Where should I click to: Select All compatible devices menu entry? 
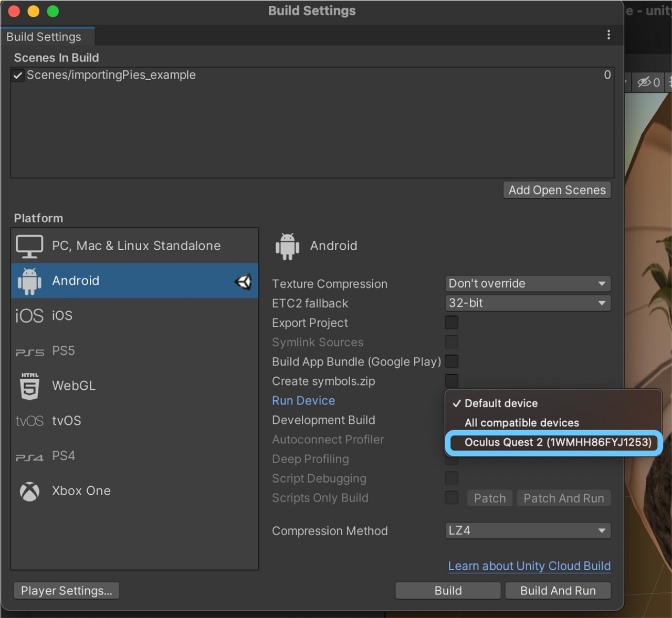point(553,423)
